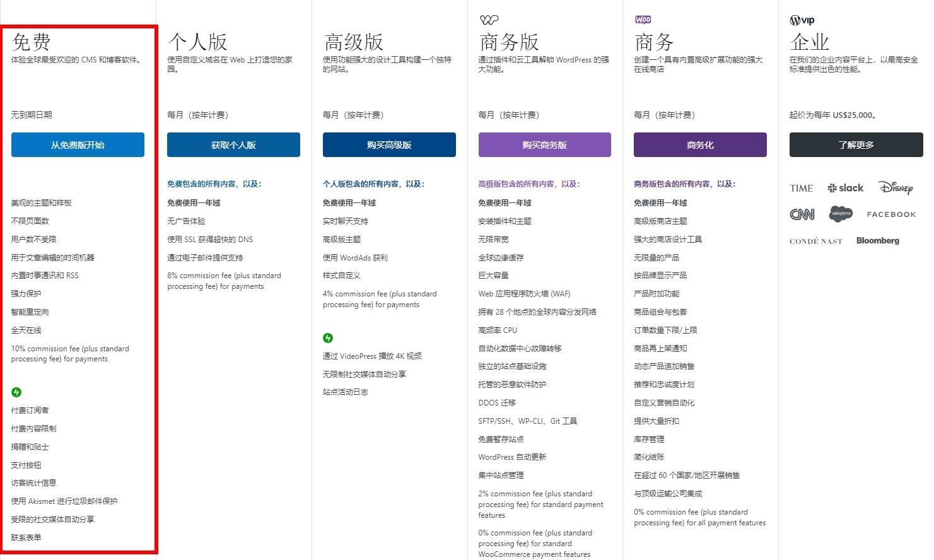Click Jetpack icon in the 高级版 column
This screenshot has width=934, height=560.
point(328,338)
